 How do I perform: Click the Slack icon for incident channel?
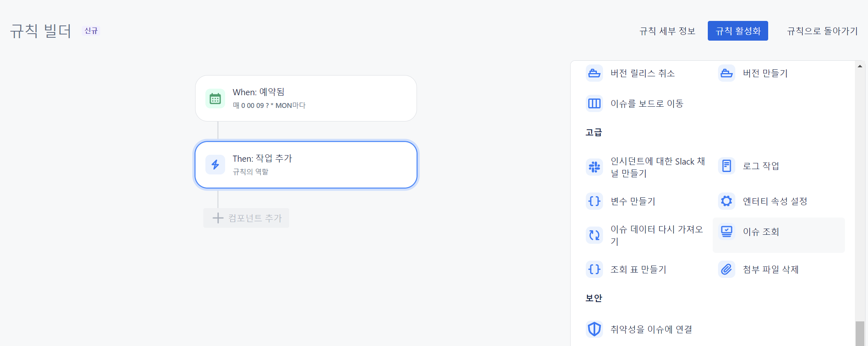(594, 167)
